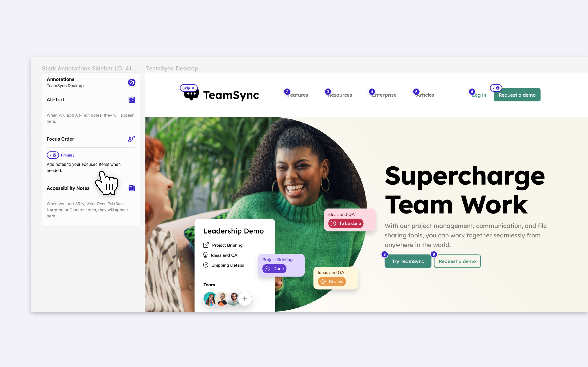Click the add team member plus button
The width and height of the screenshot is (588, 367).
click(245, 299)
